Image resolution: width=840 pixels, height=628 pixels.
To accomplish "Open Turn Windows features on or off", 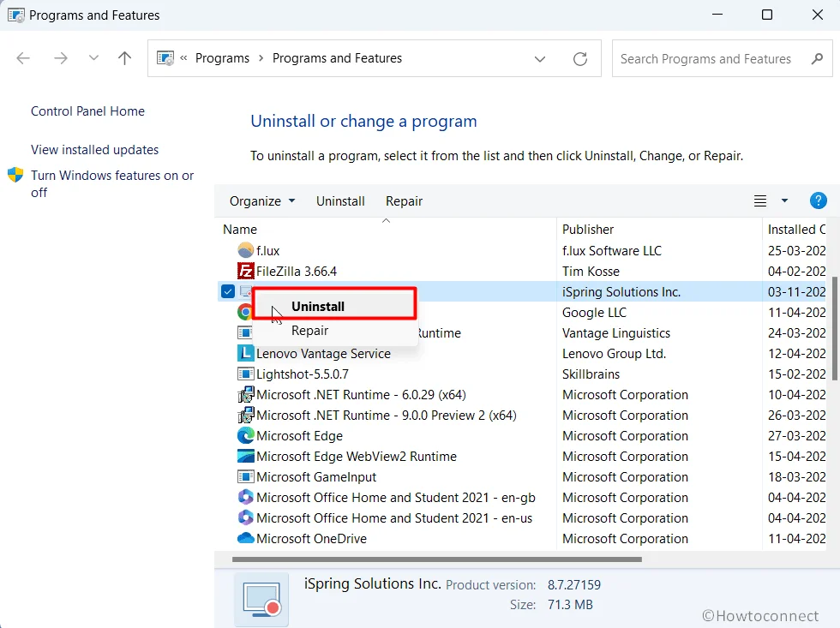I will tap(112, 183).
